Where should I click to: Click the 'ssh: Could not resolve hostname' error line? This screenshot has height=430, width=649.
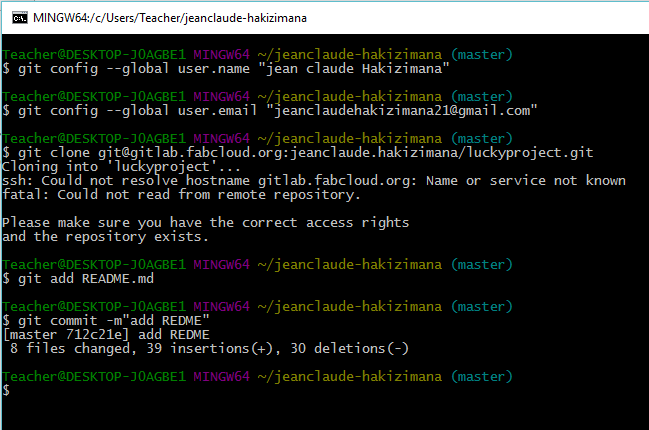[314, 181]
